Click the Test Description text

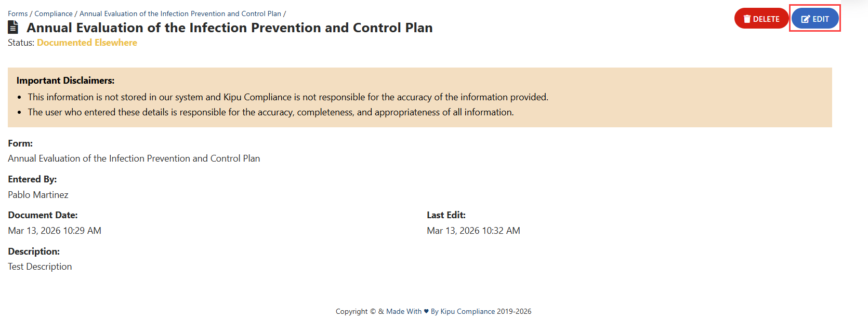coord(40,267)
